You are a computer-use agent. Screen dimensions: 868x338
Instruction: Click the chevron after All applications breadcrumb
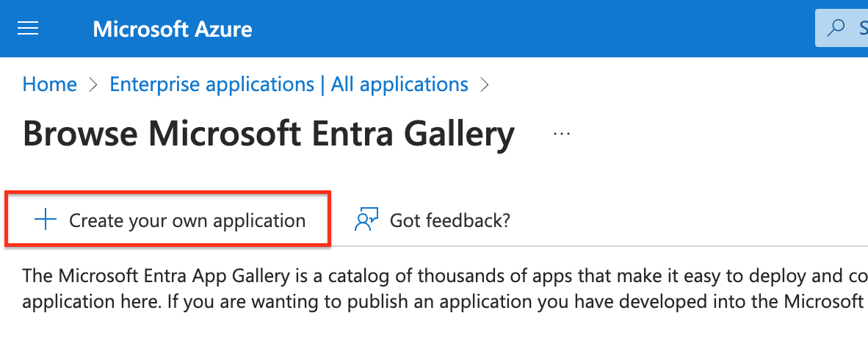click(484, 85)
